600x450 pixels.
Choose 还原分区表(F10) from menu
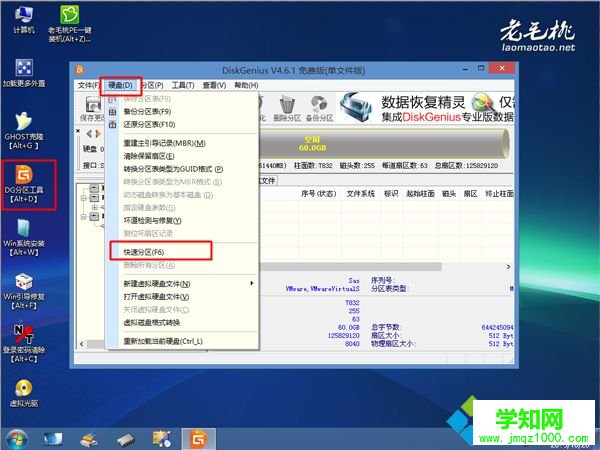click(x=182, y=124)
